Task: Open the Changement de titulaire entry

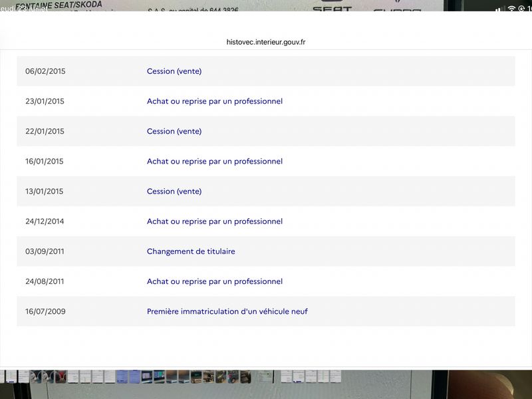Action: (191, 251)
